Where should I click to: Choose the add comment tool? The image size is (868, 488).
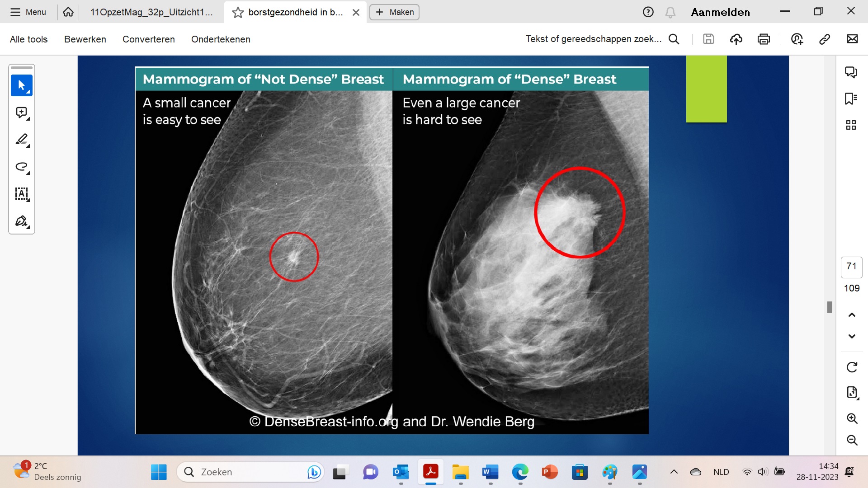(x=21, y=113)
